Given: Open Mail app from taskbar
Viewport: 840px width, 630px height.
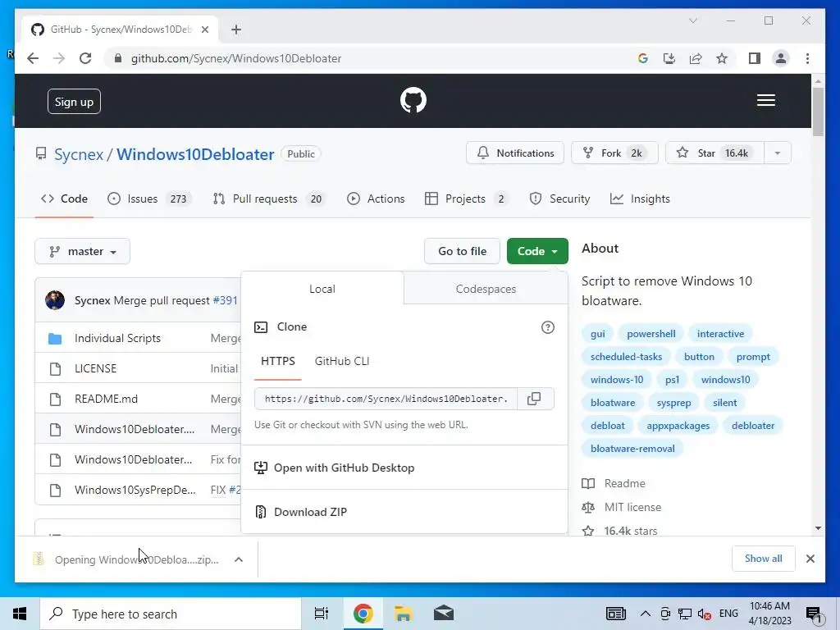Looking at the screenshot, I should pos(444,614).
